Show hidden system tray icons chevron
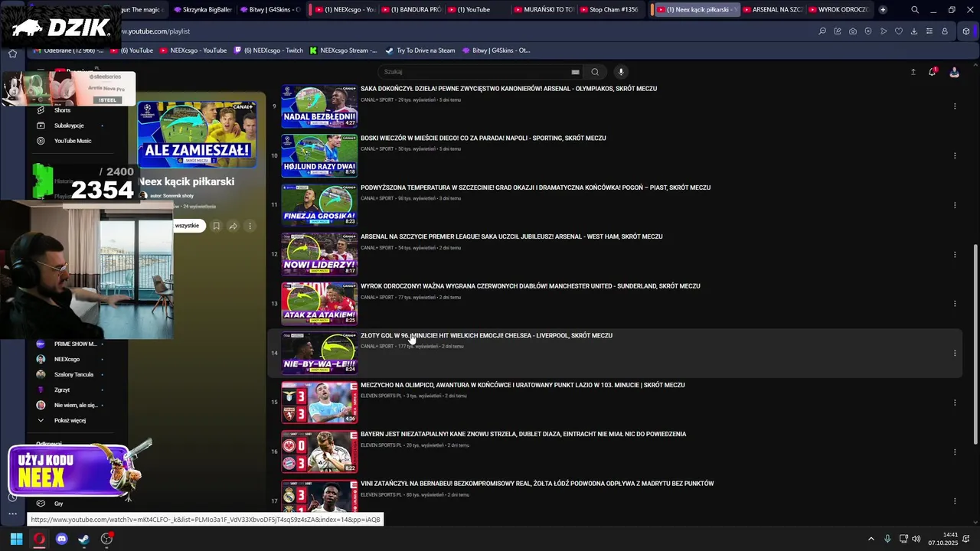 click(x=871, y=539)
